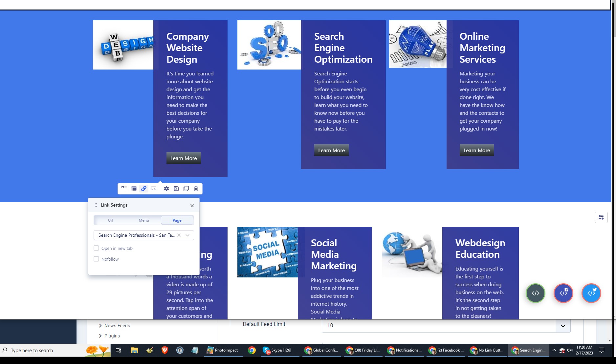
Task: Close the Link Settings panel
Action: pyautogui.click(x=192, y=206)
